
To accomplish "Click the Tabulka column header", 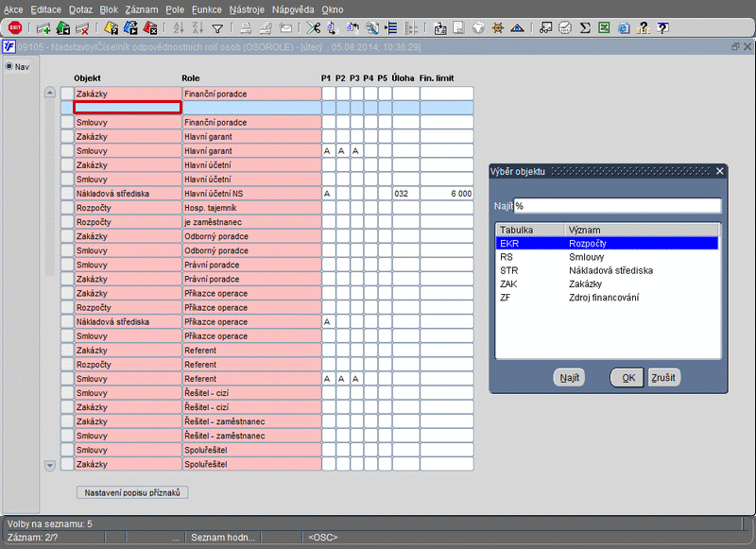I will 530,230.
